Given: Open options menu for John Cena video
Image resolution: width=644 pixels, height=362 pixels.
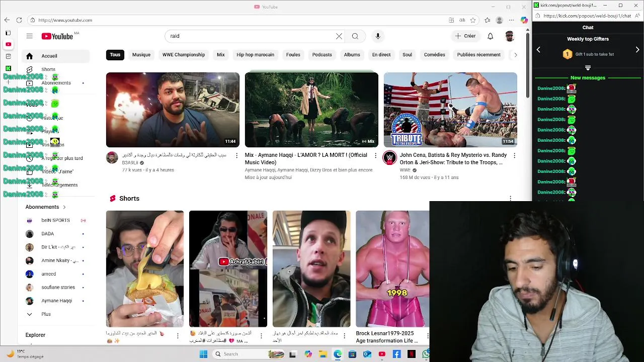Looking at the screenshot, I should (x=514, y=156).
